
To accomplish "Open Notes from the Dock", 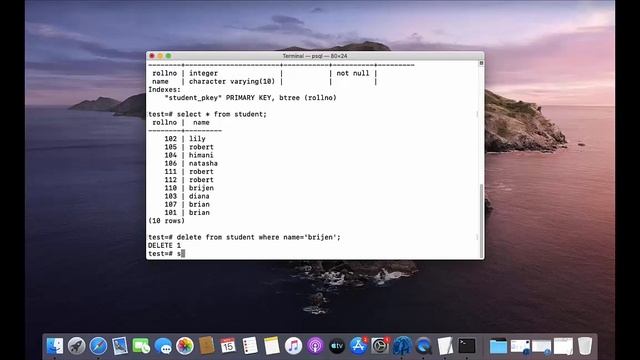I will click(x=271, y=346).
